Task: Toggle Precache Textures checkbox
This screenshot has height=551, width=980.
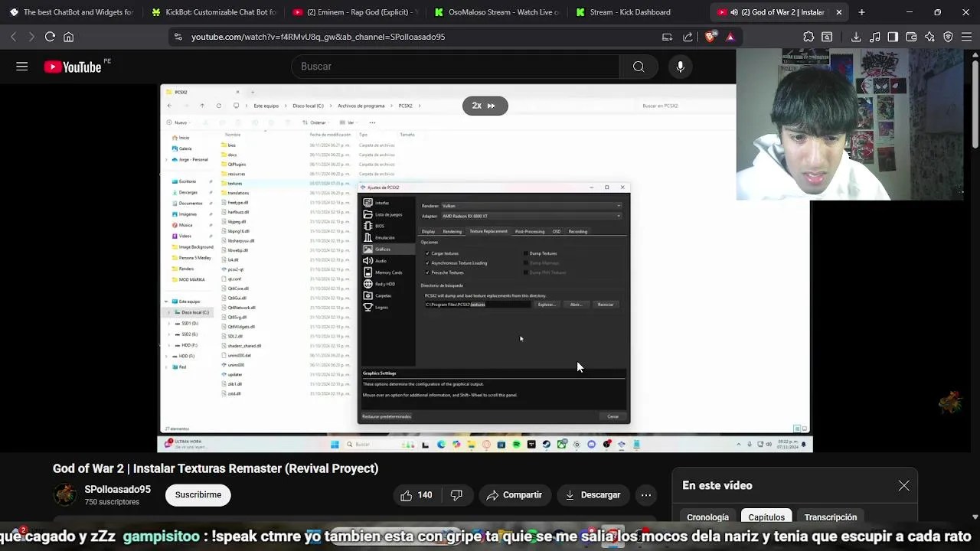Action: [x=427, y=272]
